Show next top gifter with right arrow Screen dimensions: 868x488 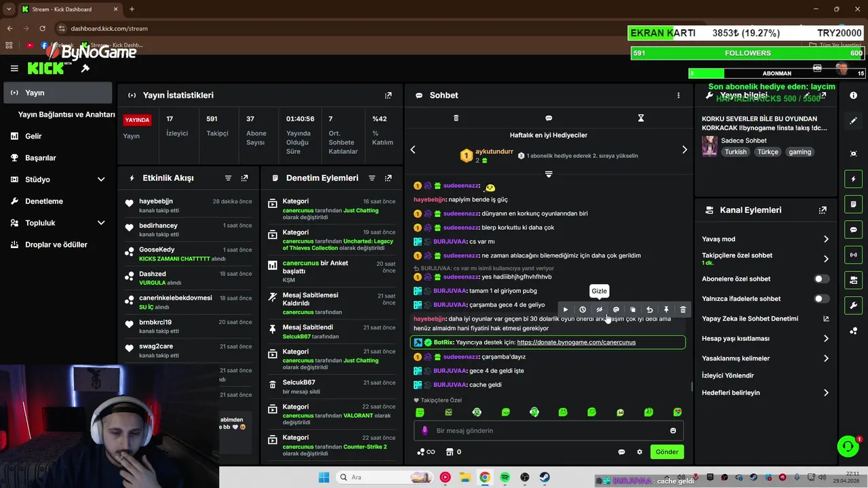(x=684, y=150)
